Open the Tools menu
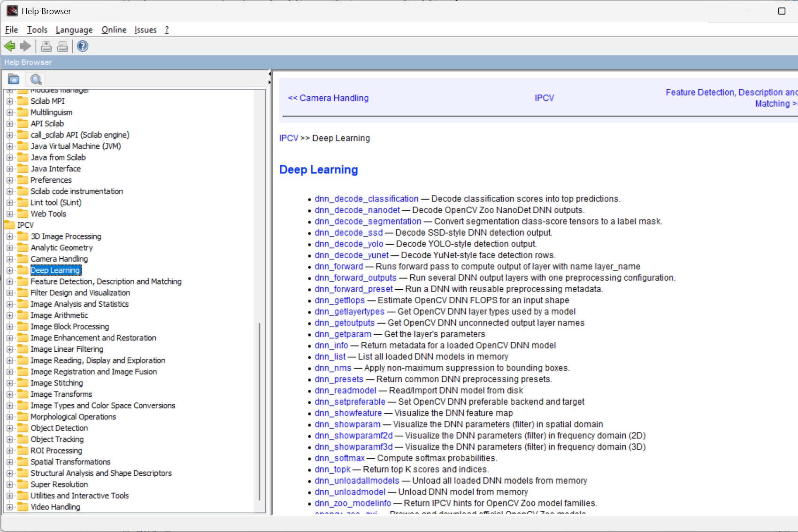 (37, 30)
